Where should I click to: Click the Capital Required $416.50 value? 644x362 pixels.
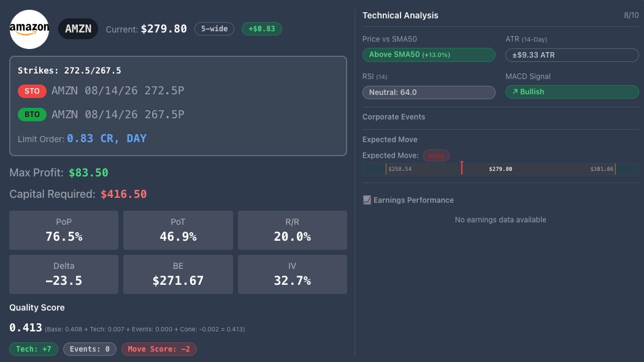(x=124, y=194)
